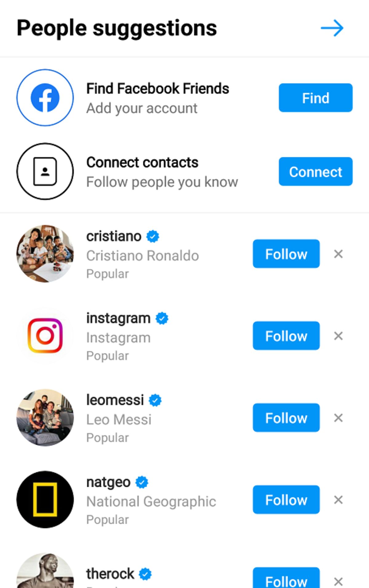The image size is (369, 588).
Task: Open the National Geographic logo avatar
Action: [x=45, y=499]
